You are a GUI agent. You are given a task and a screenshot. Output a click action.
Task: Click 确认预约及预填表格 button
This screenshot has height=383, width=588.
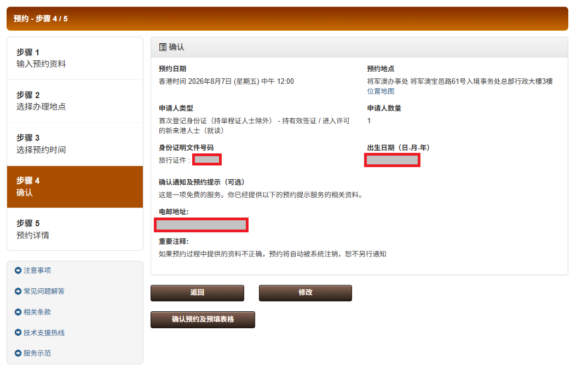[x=203, y=319]
